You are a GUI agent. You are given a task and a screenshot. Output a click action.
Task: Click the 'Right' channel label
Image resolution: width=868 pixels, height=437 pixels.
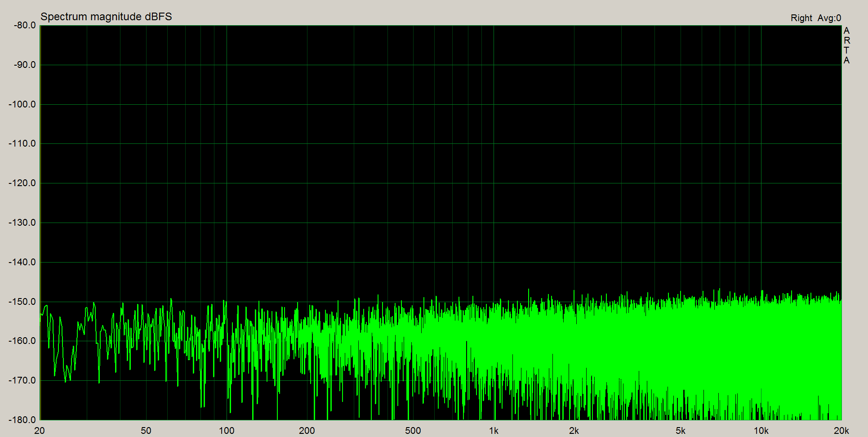pos(801,18)
